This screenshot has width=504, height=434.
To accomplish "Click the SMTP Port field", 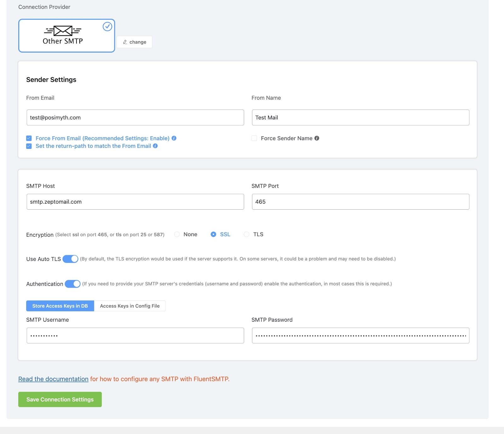I will pos(360,202).
